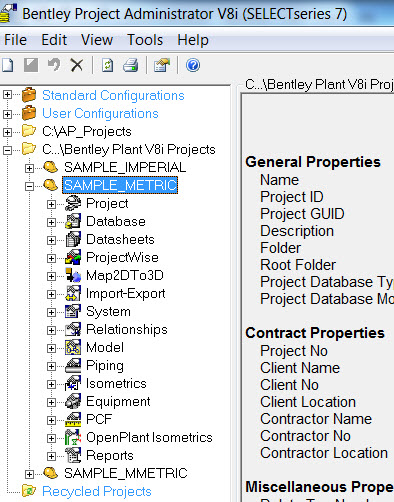Click the Refresh toolbar icon
Viewport: 394px width, 502px height.
click(x=107, y=65)
